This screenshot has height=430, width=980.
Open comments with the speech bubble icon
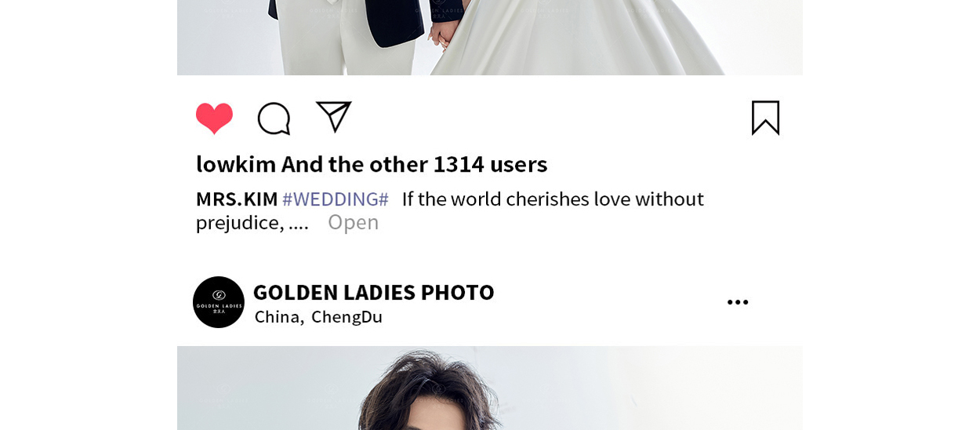274,118
